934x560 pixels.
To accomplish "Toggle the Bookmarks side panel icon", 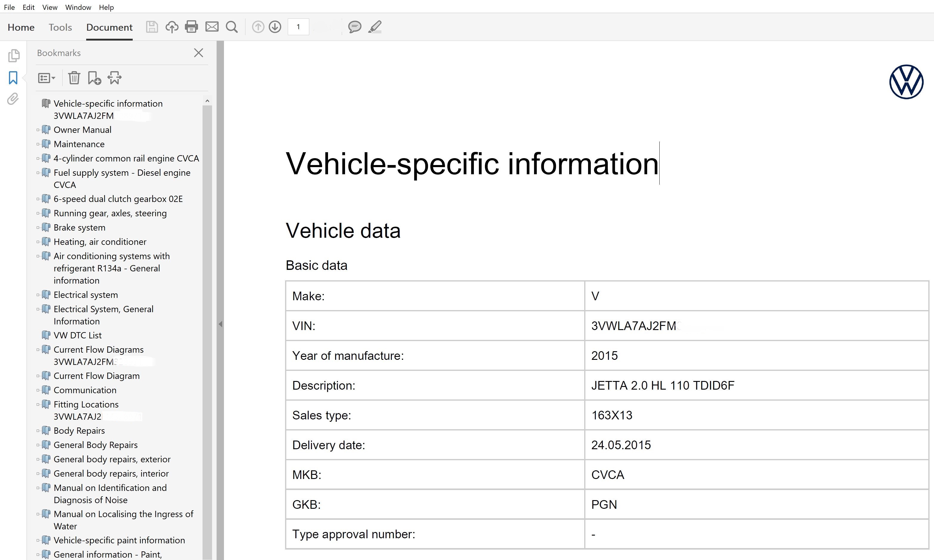I will click(x=13, y=78).
